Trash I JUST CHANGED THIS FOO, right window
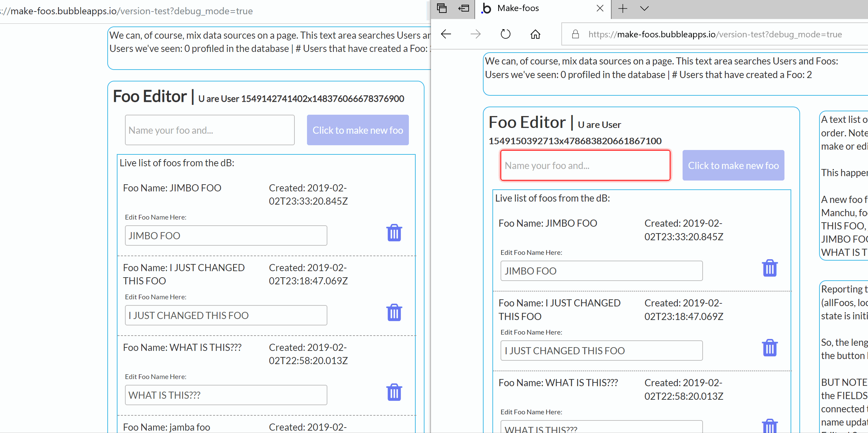The image size is (868, 433). click(x=770, y=348)
